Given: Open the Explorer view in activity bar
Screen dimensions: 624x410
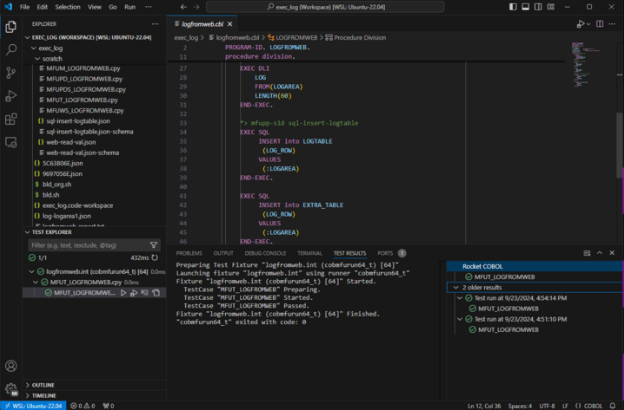Looking at the screenshot, I should click(x=11, y=27).
